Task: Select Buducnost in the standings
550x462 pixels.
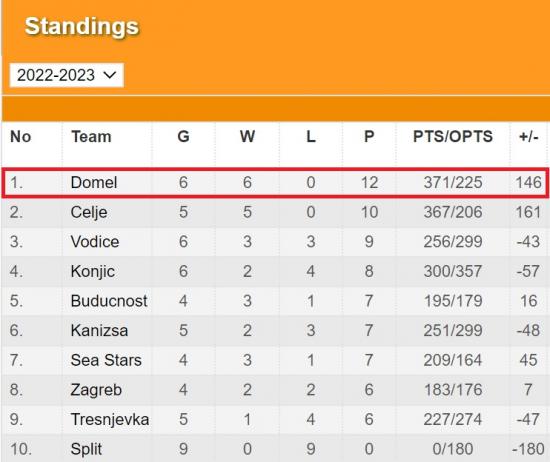Action: 109,301
